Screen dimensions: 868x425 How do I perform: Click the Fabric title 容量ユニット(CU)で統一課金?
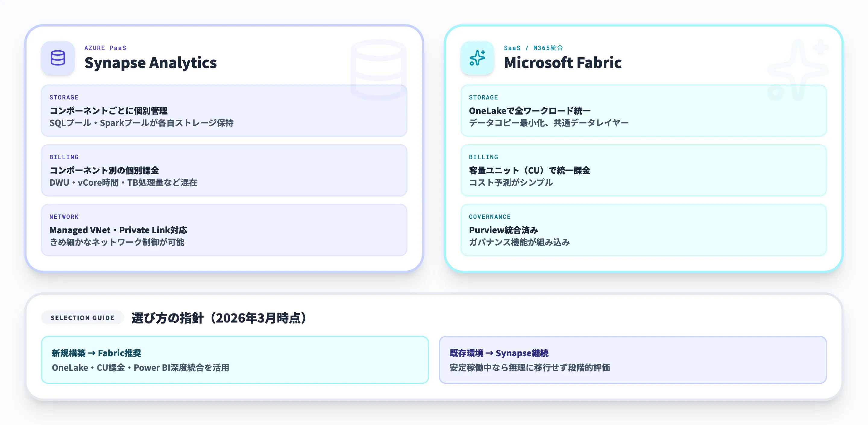point(530,170)
